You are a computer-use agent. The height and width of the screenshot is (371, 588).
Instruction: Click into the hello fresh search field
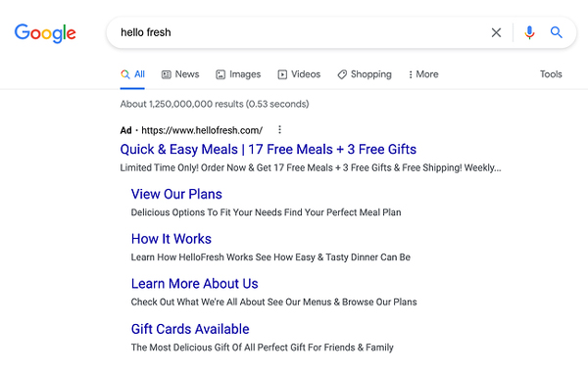[x=300, y=32]
